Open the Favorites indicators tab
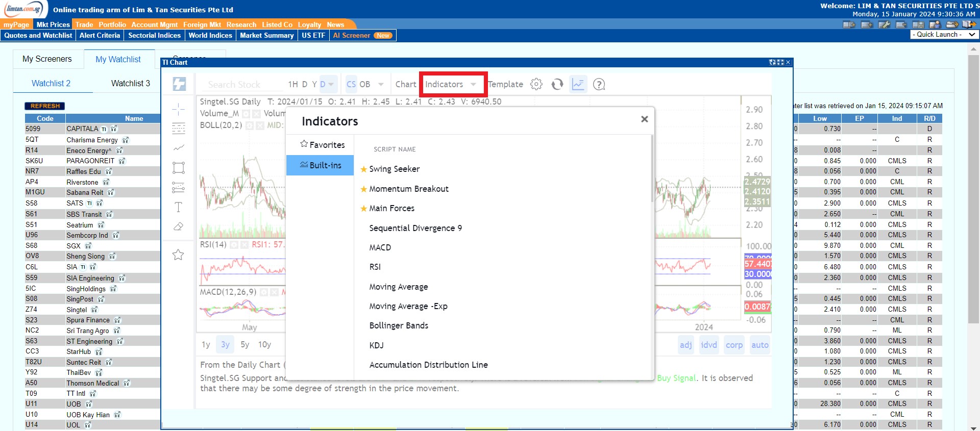 320,145
